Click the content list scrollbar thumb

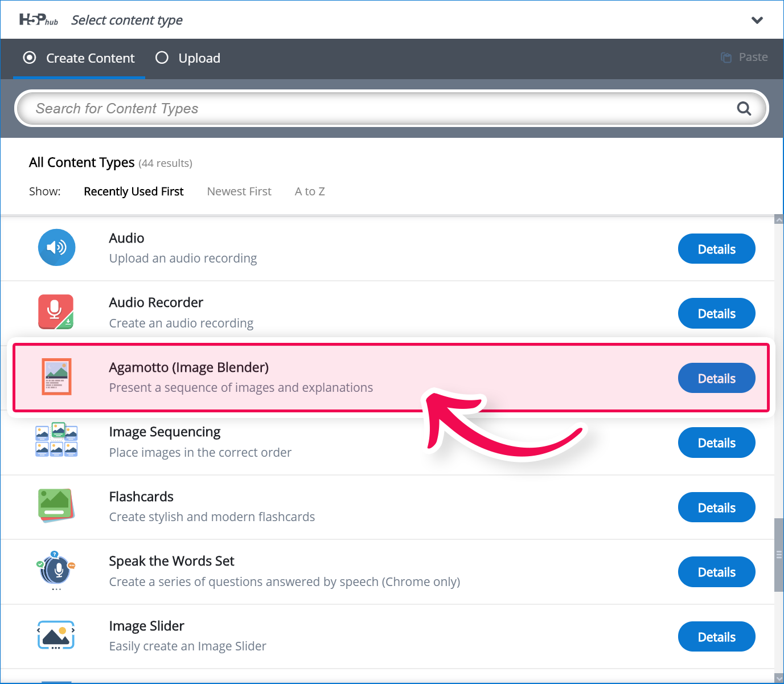tap(779, 555)
